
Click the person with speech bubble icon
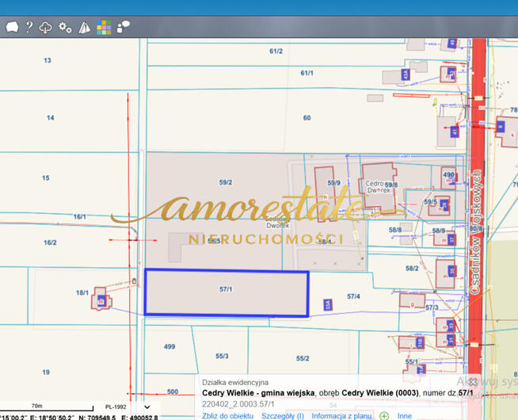pyautogui.click(x=124, y=28)
